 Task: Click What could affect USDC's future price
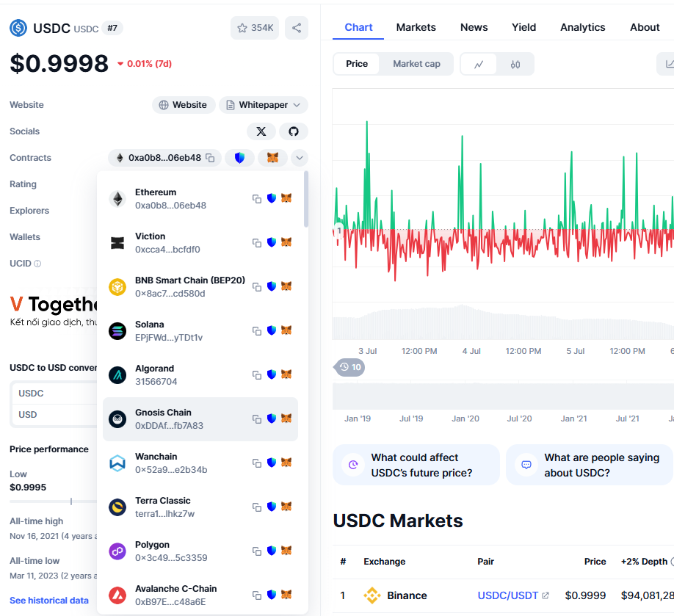click(x=416, y=464)
